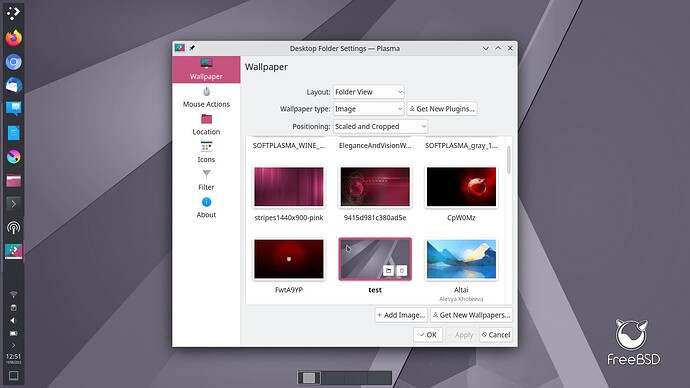This screenshot has height=388, width=690.
Task: Switch to first virtual desktop in pager
Action: click(309, 378)
